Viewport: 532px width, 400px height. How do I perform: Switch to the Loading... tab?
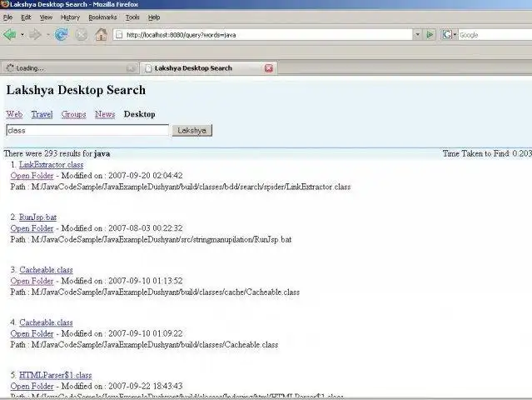(70, 68)
